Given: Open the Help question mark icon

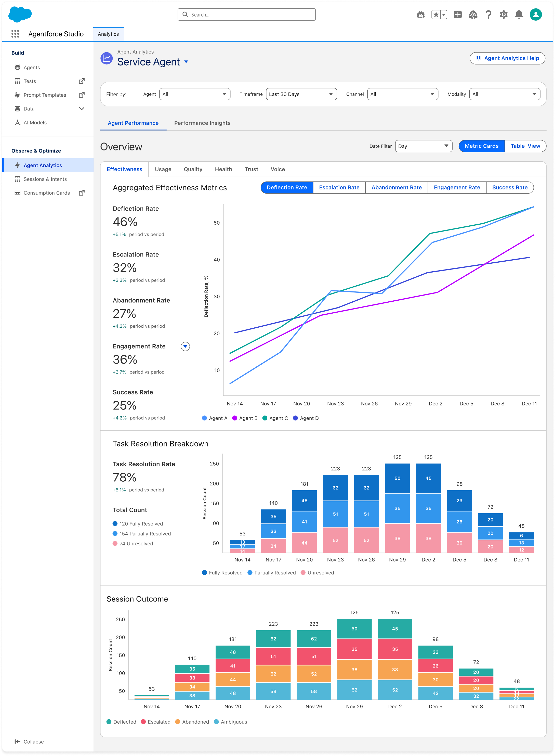Looking at the screenshot, I should coord(488,15).
